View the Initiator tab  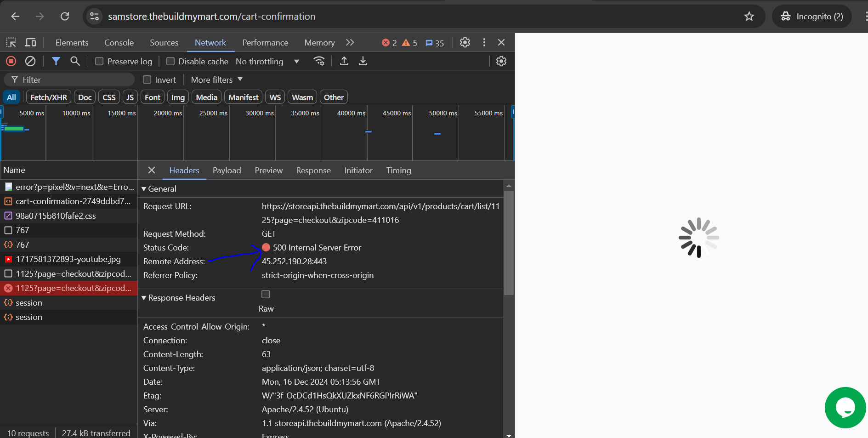[358, 170]
